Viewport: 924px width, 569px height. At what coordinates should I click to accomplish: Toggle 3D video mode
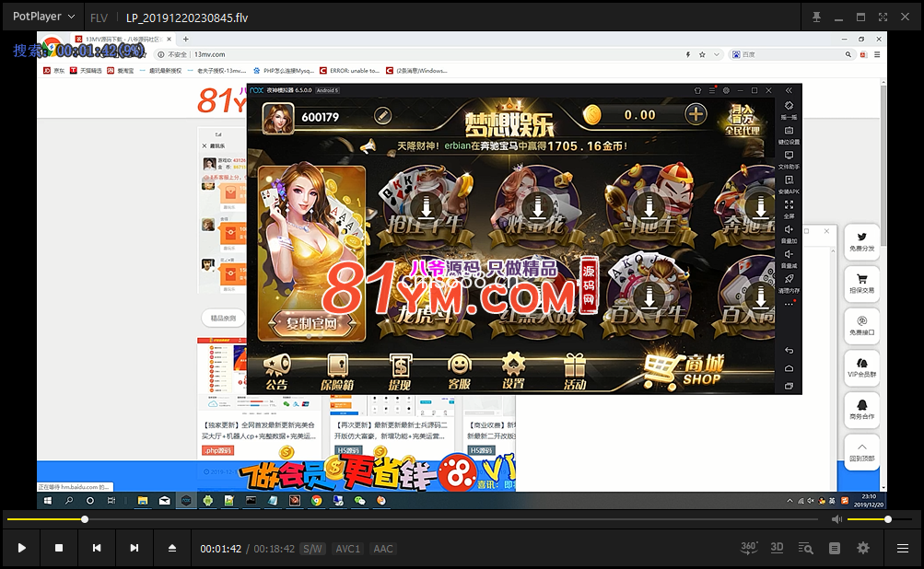[x=778, y=548]
